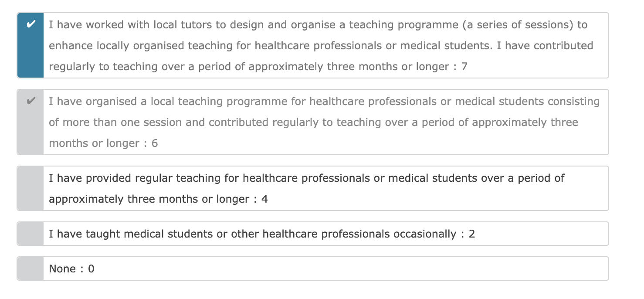
Task: Tick the checkbox for occasional teaching, 2 points
Action: point(31,234)
